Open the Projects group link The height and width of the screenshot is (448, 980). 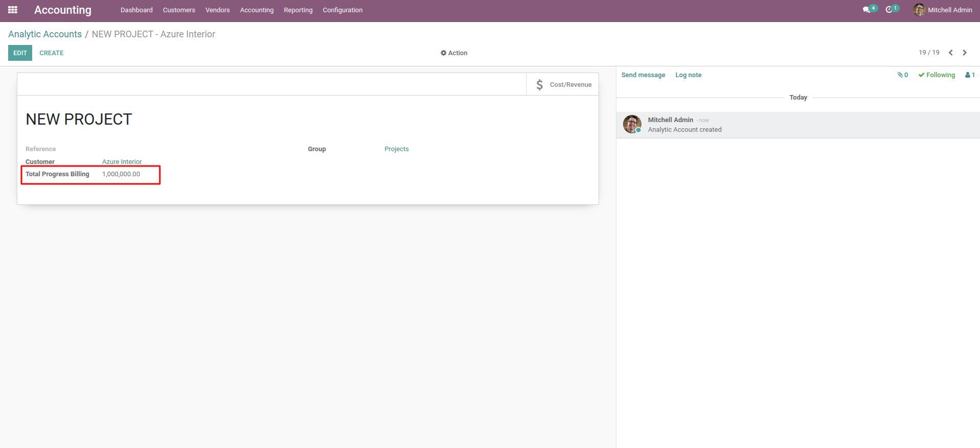[x=397, y=149]
